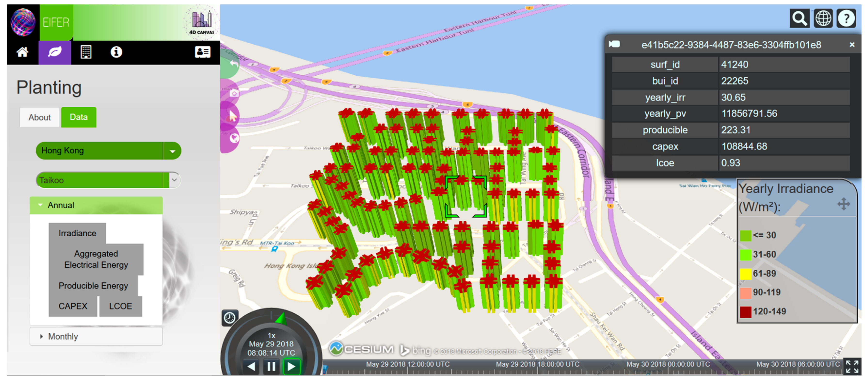
Task: Click the green speed shuttle pointer
Action: 281,318
